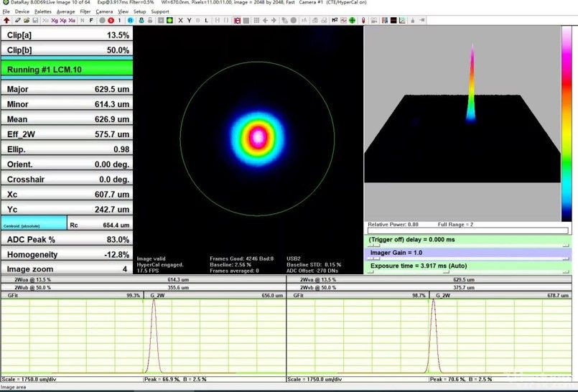The height and width of the screenshot is (392, 578).
Task: Click the green plus crosshair icon
Action: pos(352,20)
